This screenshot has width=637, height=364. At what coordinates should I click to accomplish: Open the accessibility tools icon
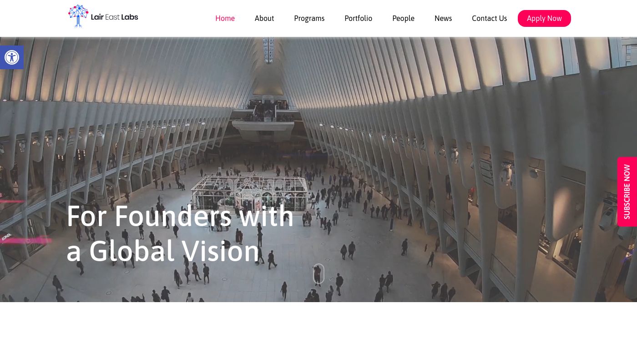(x=12, y=57)
